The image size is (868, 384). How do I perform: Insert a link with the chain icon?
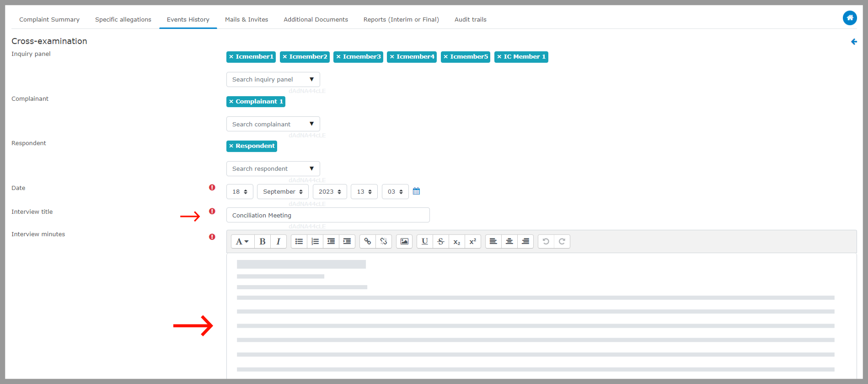(368, 242)
